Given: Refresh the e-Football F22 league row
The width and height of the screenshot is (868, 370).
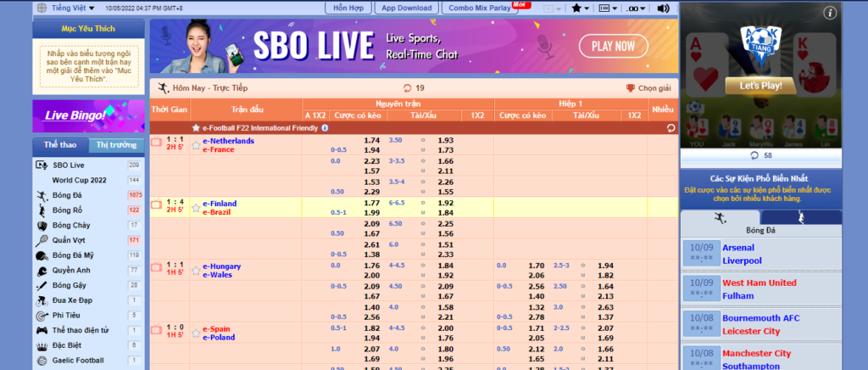Looking at the screenshot, I should (x=671, y=128).
